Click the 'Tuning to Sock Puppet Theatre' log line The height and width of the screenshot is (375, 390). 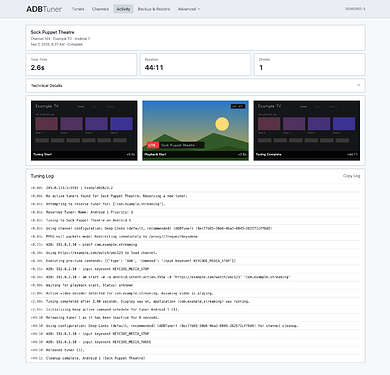pyautogui.click(x=195, y=220)
